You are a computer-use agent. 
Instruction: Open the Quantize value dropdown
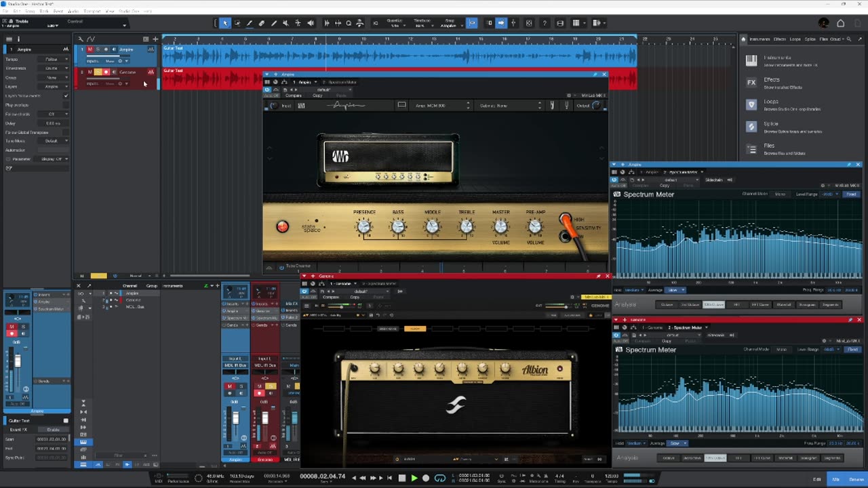[395, 25]
